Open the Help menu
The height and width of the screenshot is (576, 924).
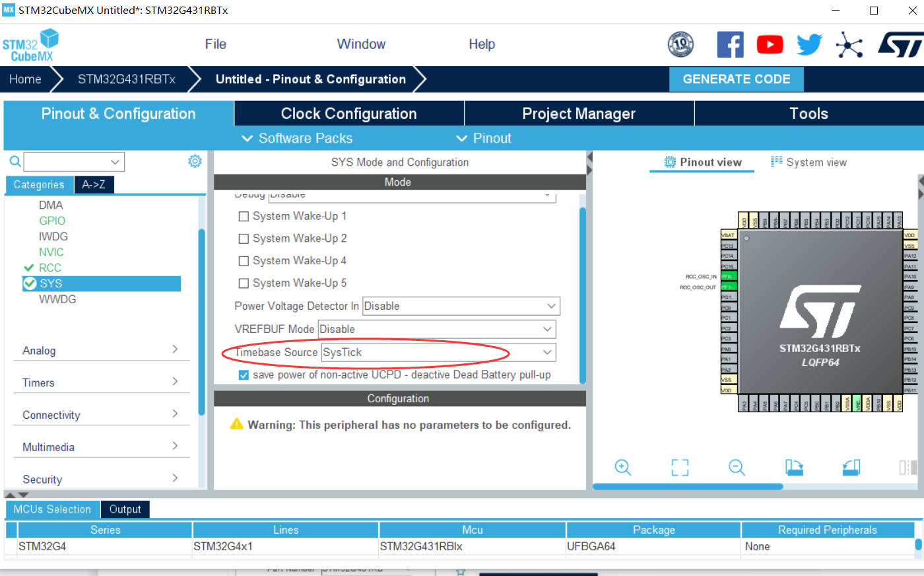[482, 44]
